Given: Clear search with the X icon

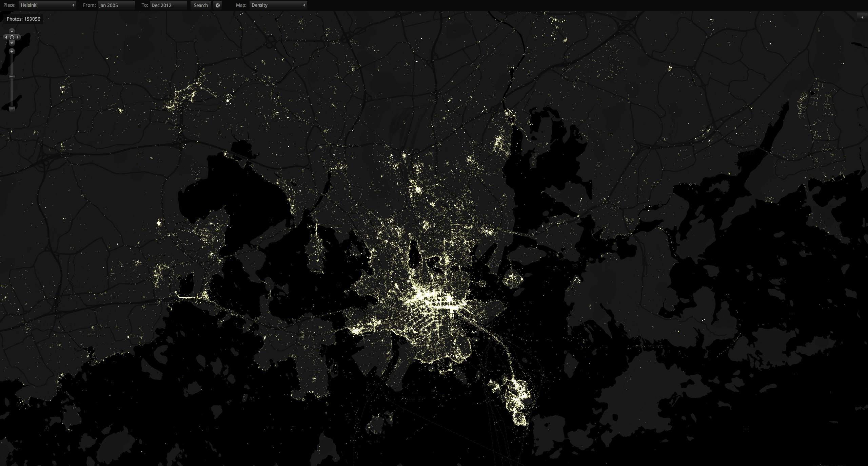Looking at the screenshot, I should point(218,5).
